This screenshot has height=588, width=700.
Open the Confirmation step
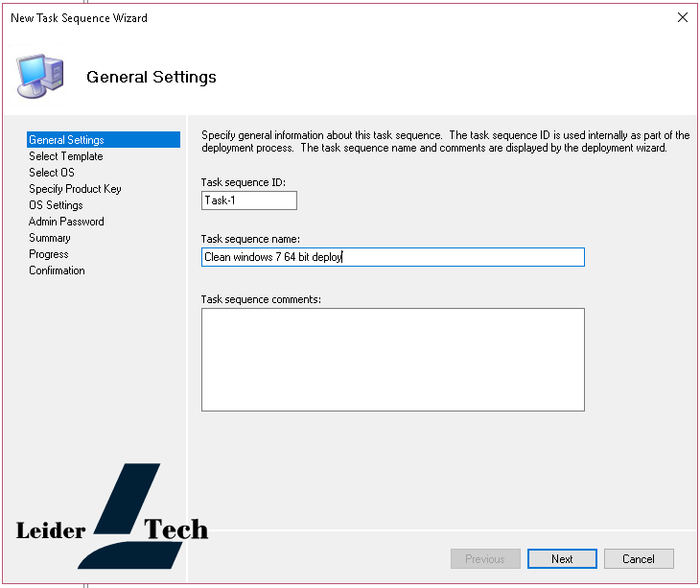click(57, 270)
